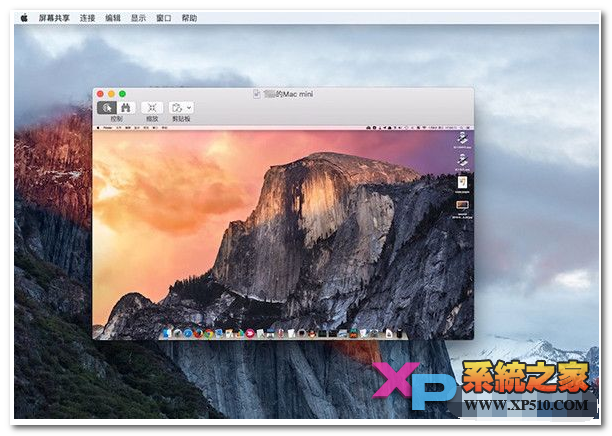Screen dimensions: 612x436
Task: Open the 连接 menu
Action: (87, 18)
